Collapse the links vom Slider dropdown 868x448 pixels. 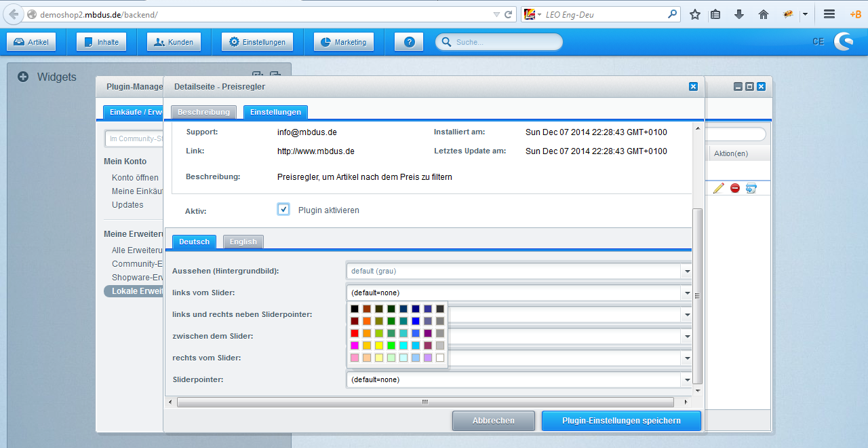click(686, 293)
